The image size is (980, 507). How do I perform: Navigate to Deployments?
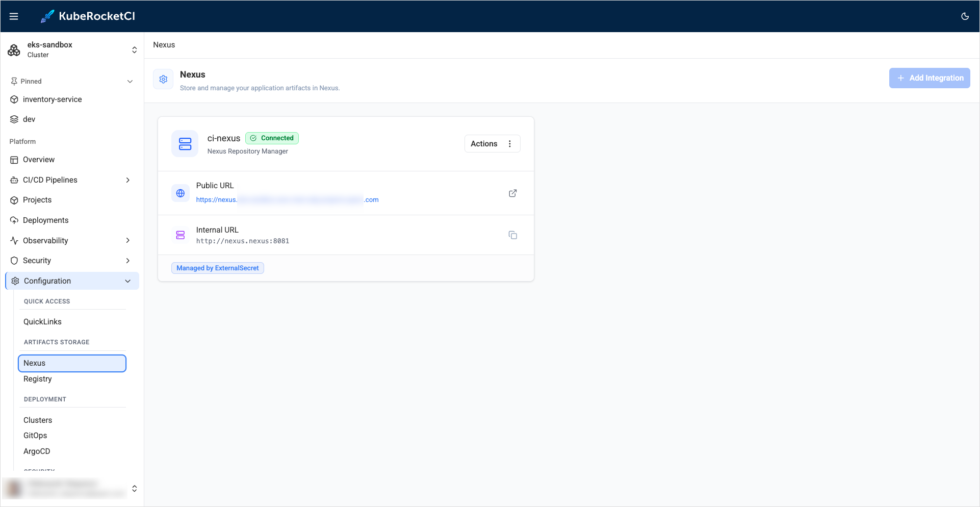pyautogui.click(x=45, y=220)
